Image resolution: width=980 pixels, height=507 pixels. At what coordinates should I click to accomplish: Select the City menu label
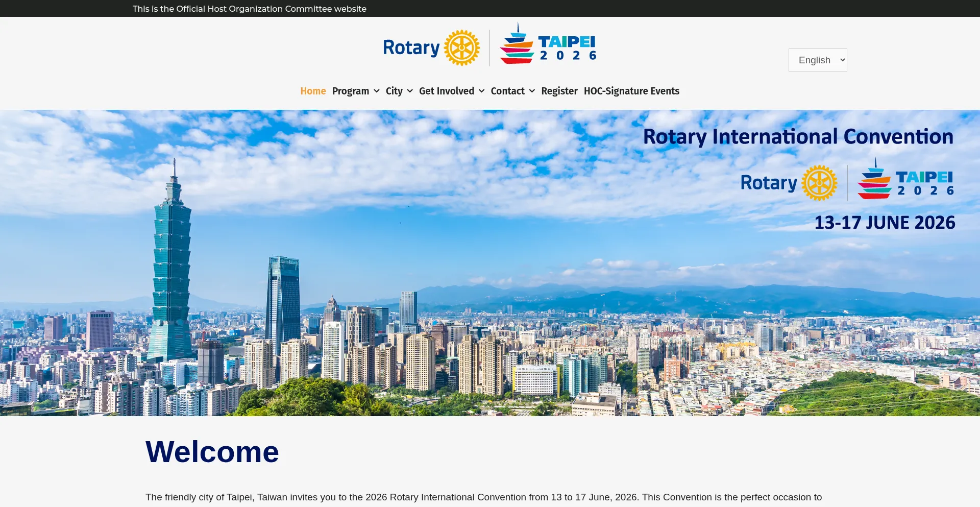[x=394, y=91]
